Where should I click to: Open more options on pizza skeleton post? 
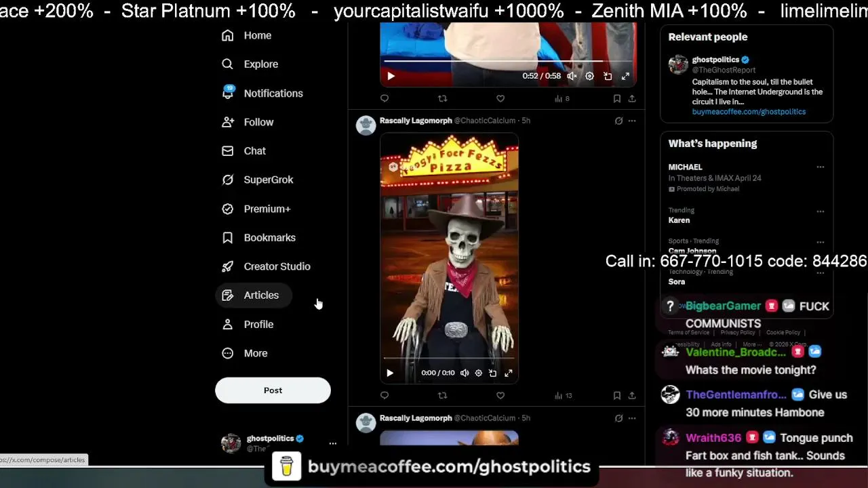(632, 121)
